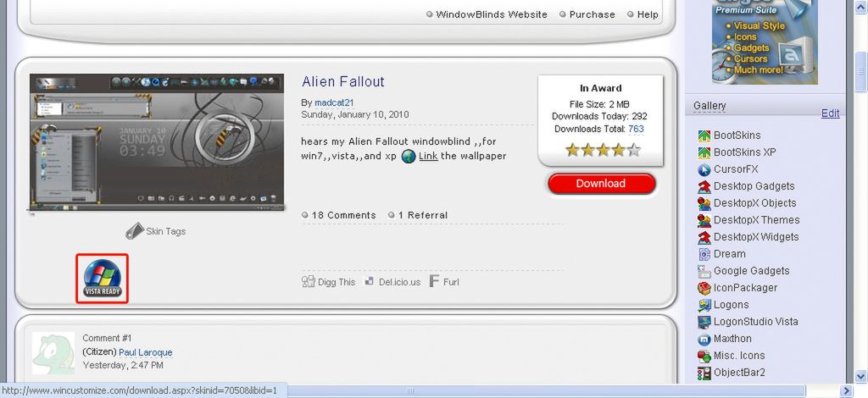Viewport: 868px width, 398px height.
Task: Open the Maxthon gallery
Action: point(732,339)
